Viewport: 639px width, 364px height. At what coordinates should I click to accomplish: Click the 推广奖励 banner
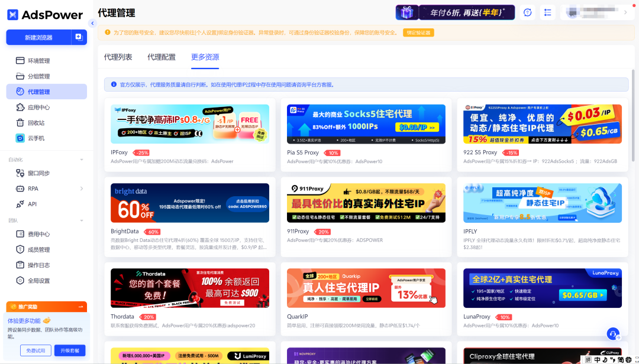tap(47, 307)
